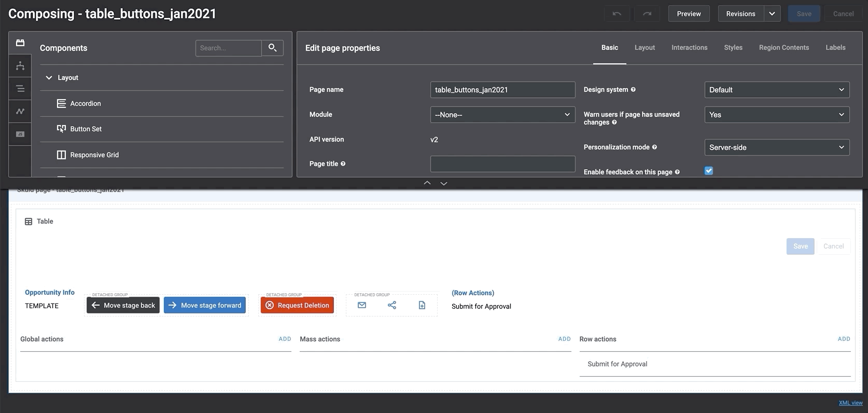Click the undo arrow icon
Image resolution: width=868 pixels, height=413 pixels.
tap(617, 13)
